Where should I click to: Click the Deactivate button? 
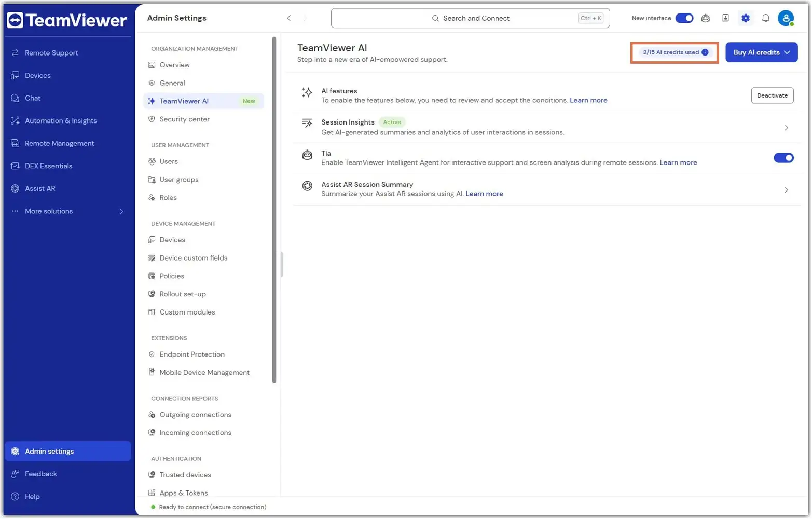772,95
